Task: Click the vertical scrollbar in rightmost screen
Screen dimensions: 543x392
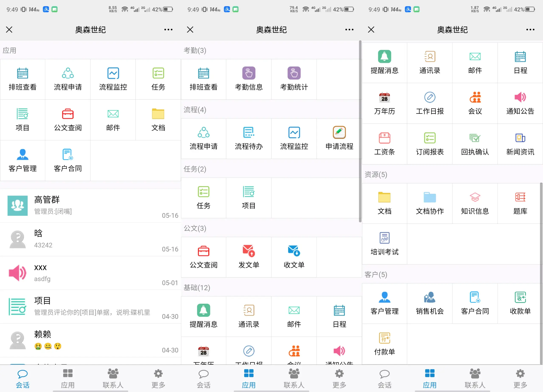Action: 541,273
